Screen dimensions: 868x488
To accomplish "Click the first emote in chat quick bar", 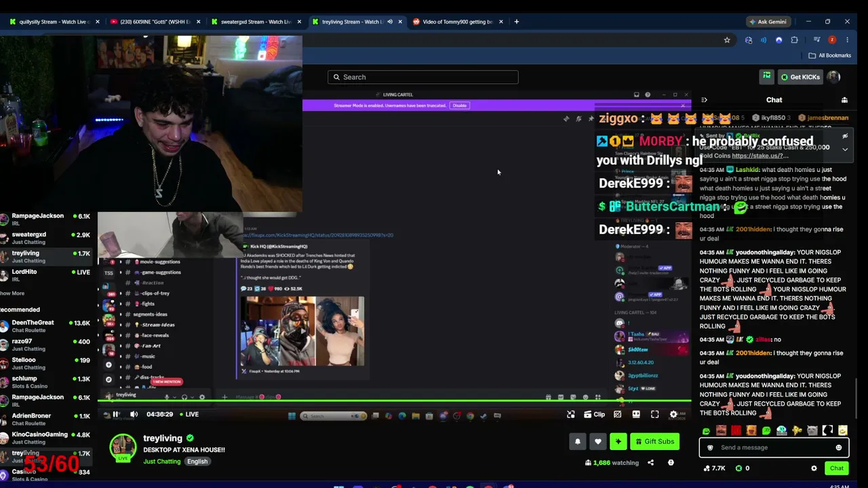I will (x=707, y=430).
